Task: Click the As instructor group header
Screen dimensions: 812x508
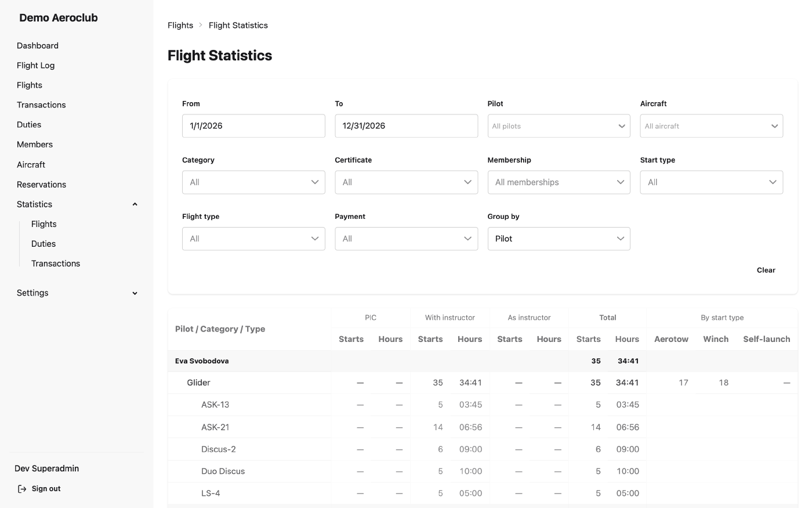Action: click(x=530, y=318)
